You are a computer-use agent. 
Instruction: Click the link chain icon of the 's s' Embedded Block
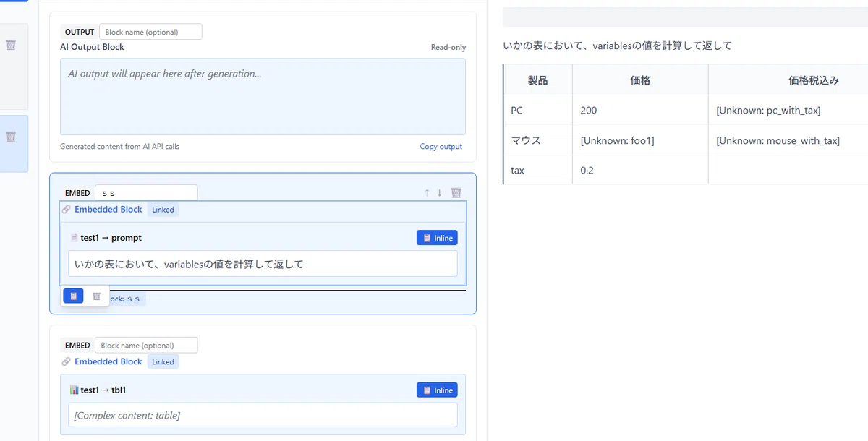click(x=67, y=210)
